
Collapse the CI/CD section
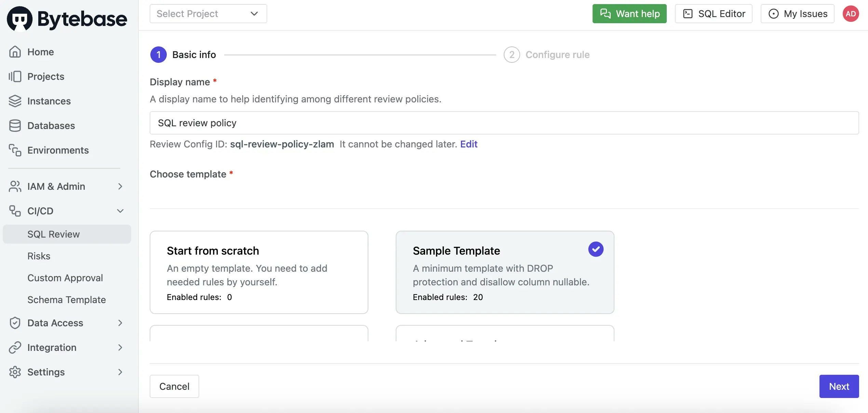[x=120, y=211]
